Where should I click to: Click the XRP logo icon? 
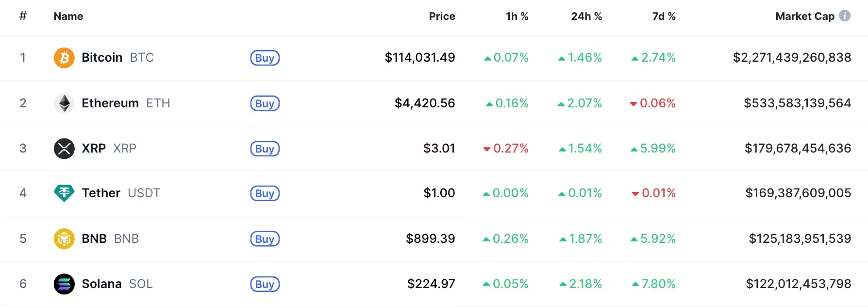pos(64,149)
